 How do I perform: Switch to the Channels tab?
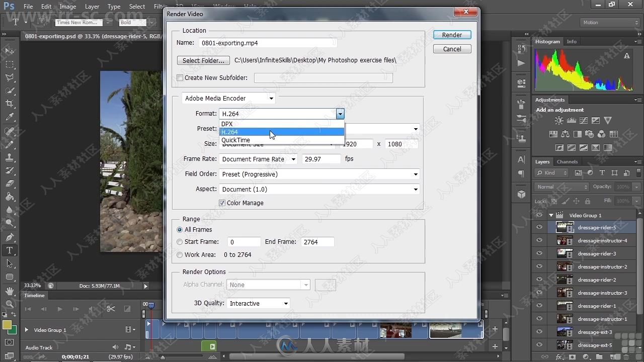[567, 161]
